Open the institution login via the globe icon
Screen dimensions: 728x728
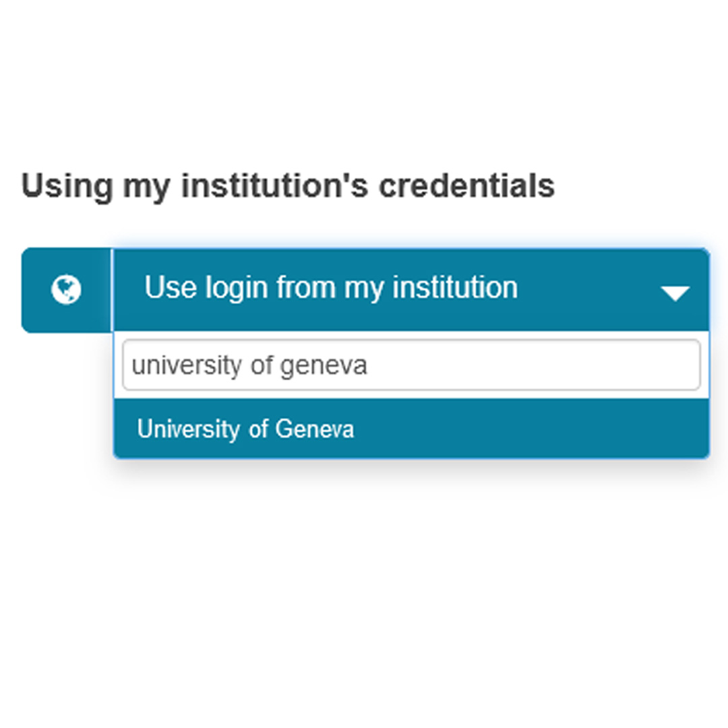pyautogui.click(x=66, y=290)
